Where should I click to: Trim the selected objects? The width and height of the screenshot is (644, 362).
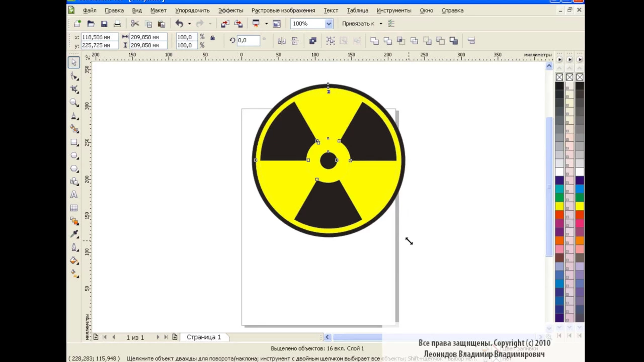coord(388,41)
